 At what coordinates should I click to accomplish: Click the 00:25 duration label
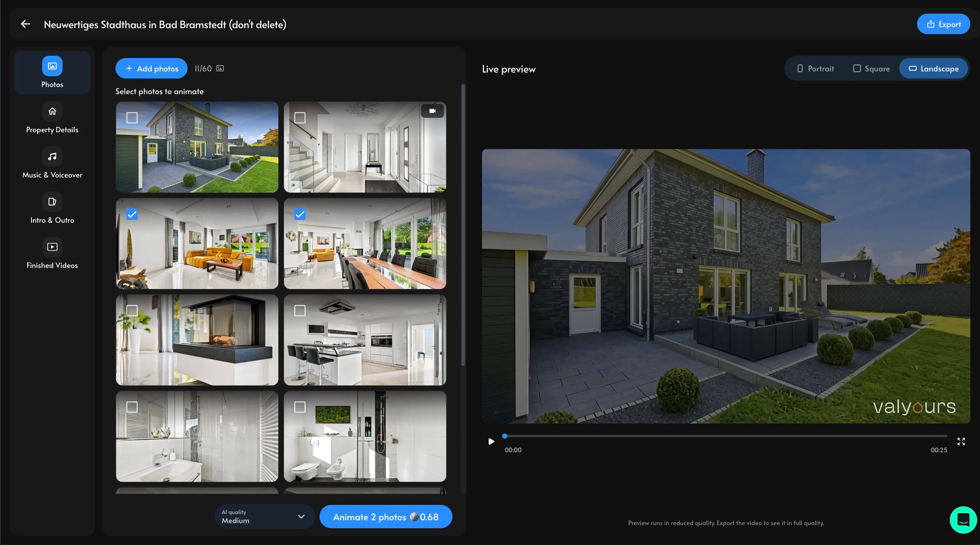(x=939, y=450)
